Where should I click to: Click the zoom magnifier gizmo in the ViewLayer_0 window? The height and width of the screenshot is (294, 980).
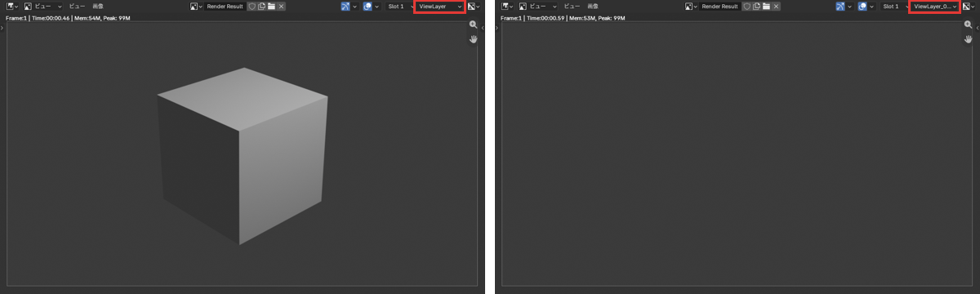pos(968,24)
